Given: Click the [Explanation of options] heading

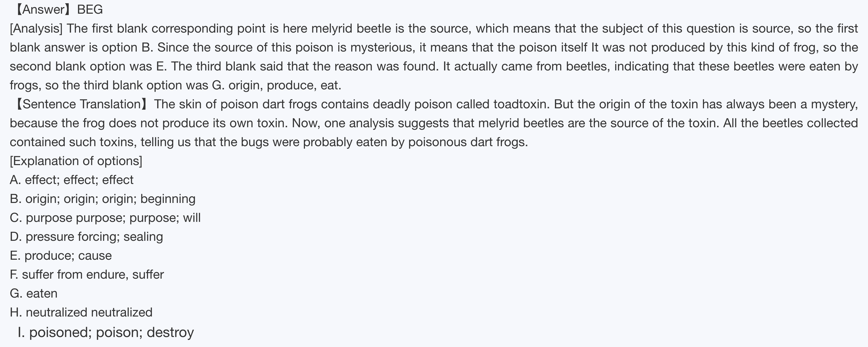Looking at the screenshot, I should pos(76,161).
